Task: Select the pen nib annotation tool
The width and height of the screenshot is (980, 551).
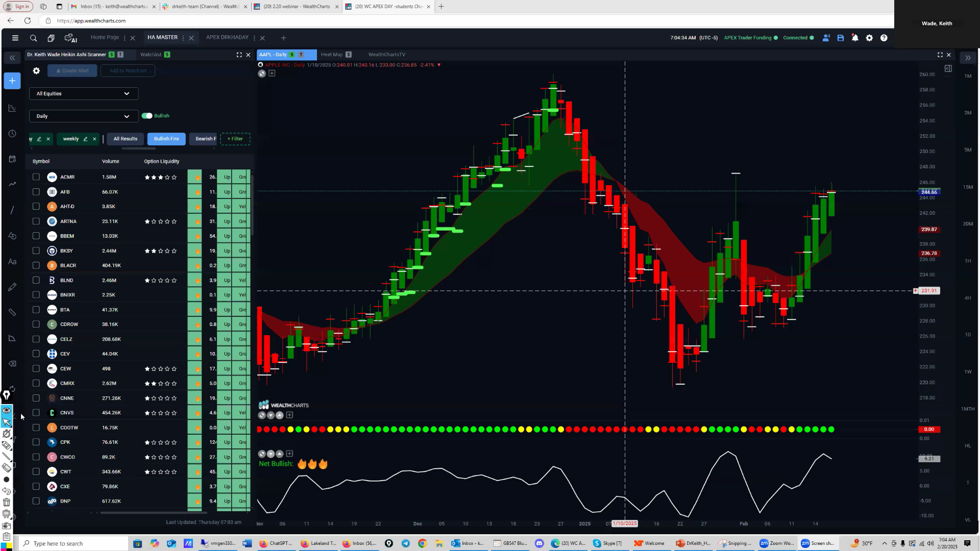Action: [7, 395]
